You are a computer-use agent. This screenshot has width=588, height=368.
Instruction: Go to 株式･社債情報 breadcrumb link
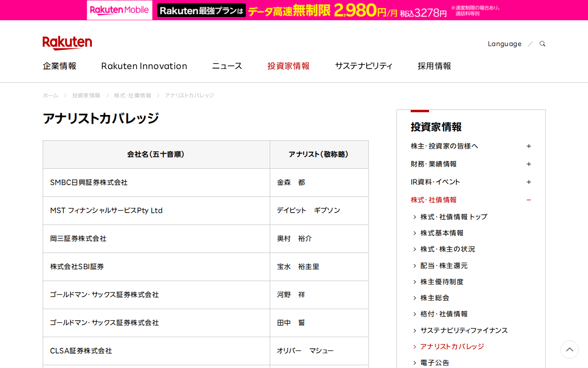pyautogui.click(x=132, y=96)
